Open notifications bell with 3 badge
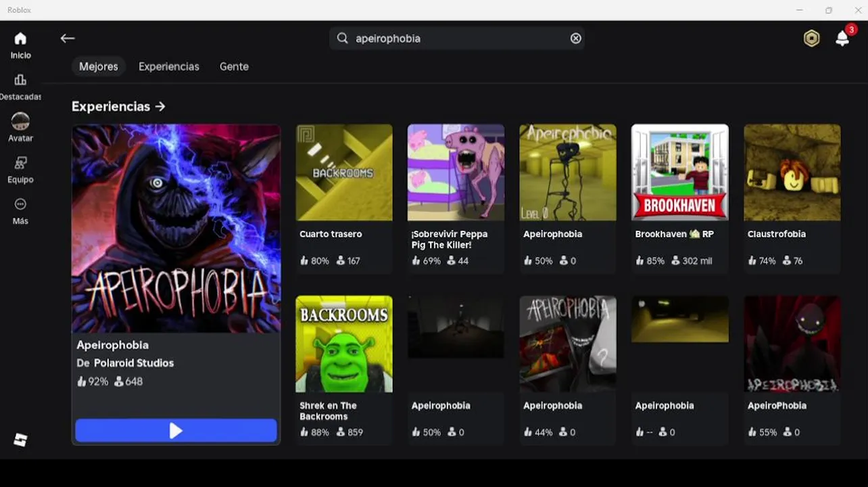 click(x=843, y=38)
